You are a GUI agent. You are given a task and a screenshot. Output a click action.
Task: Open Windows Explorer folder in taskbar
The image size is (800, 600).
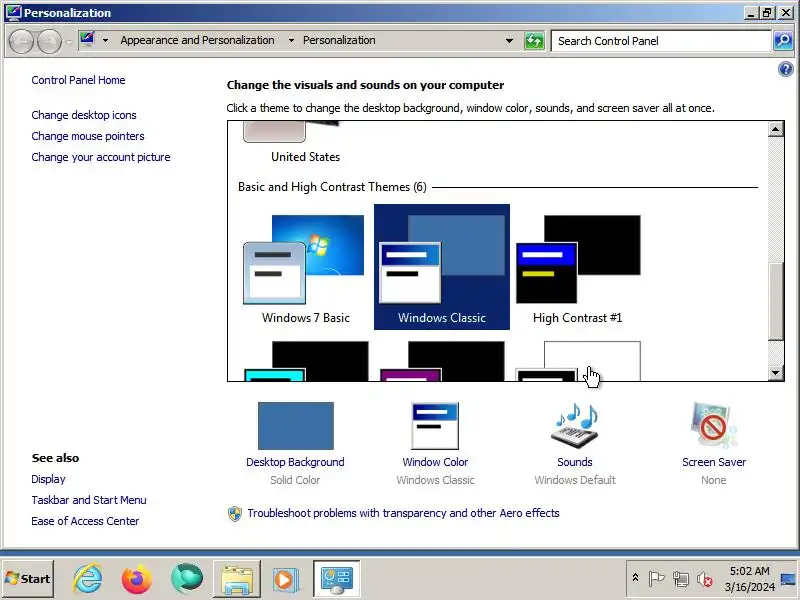coord(237,579)
